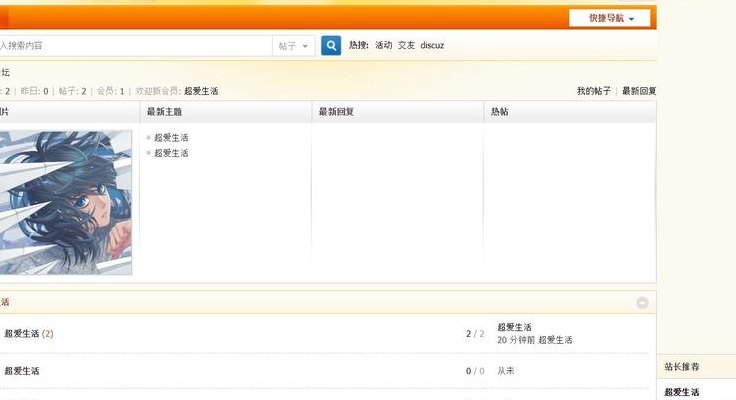
Task: Open author 超爱生活 next to 20 分钟前
Action: pyautogui.click(x=555, y=340)
